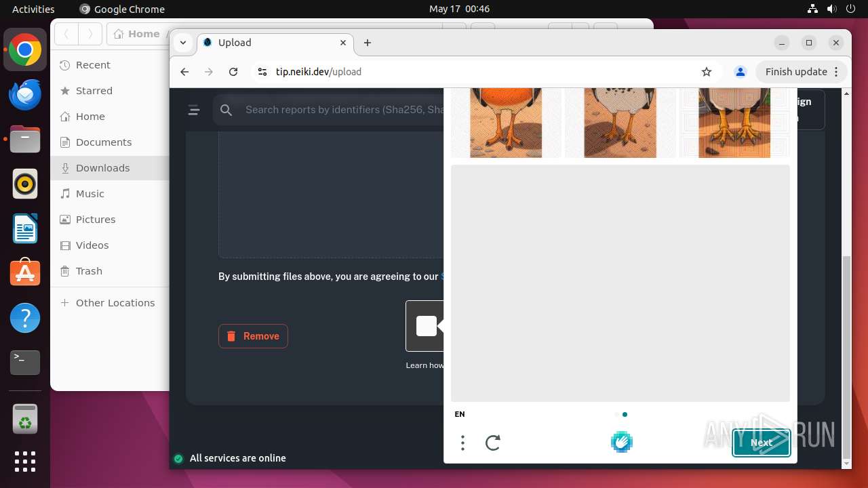Refresh the captcha challenge
Screen dimensions: 868x488
pyautogui.click(x=493, y=443)
